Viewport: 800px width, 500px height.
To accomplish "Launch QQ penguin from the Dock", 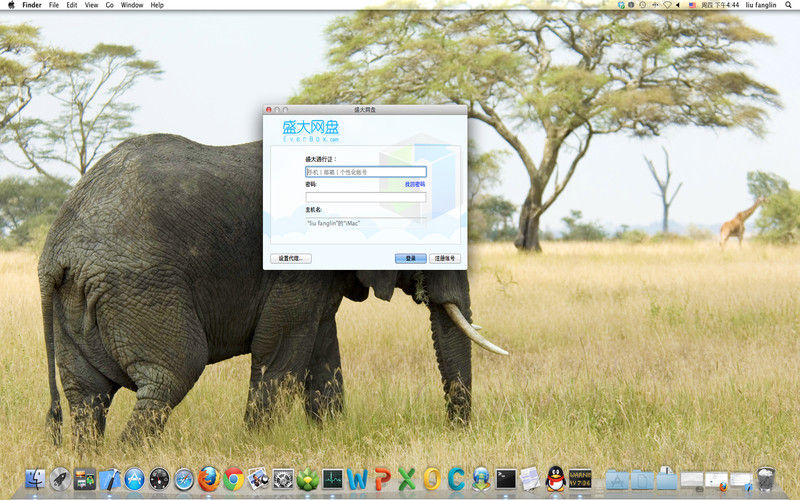I will 555,479.
